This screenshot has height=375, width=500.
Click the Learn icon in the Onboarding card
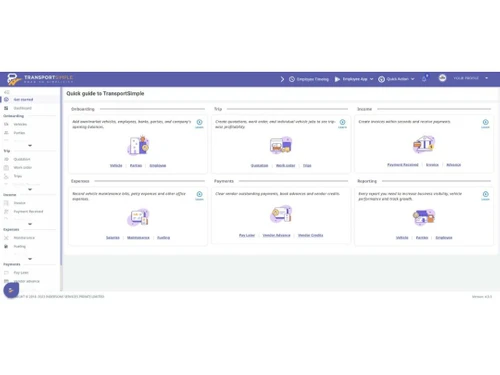(x=199, y=122)
